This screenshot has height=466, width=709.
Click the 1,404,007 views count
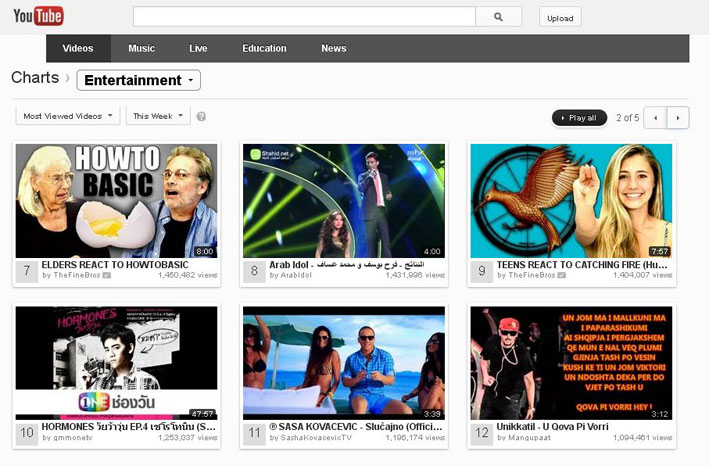coord(643,275)
